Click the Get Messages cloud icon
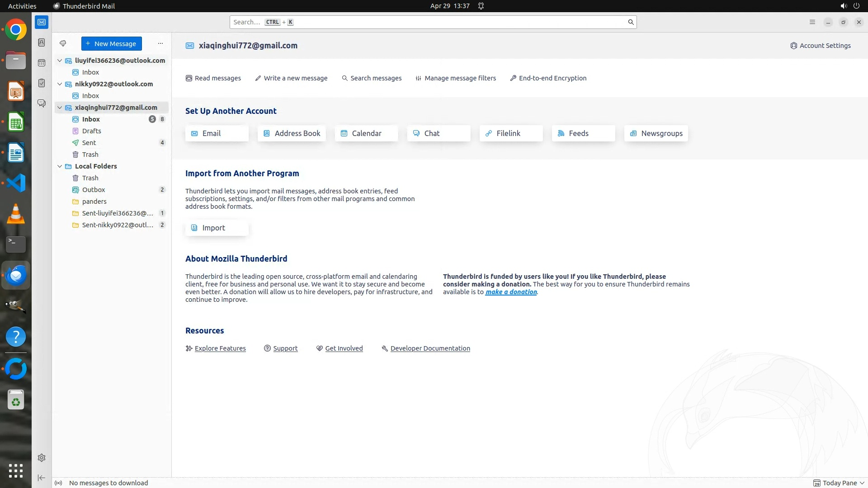The width and height of the screenshot is (868, 488). tap(63, 44)
